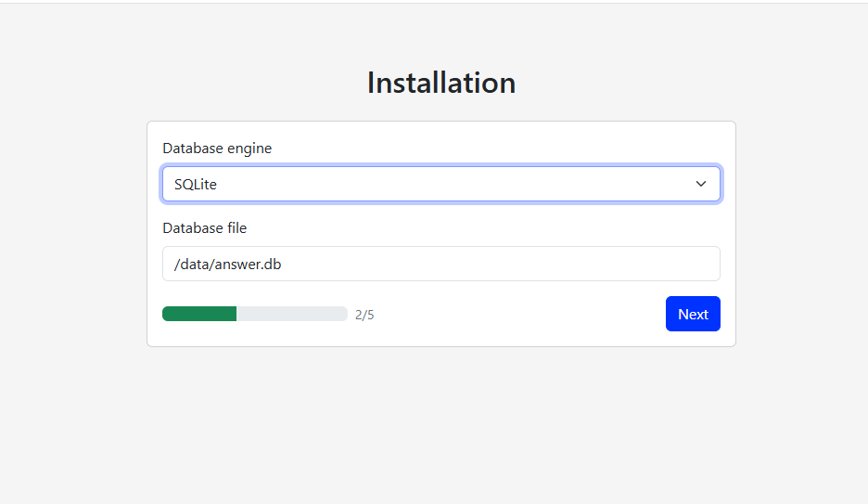The image size is (868, 504).
Task: Click the /data/answer.db path text
Action: pos(227,265)
